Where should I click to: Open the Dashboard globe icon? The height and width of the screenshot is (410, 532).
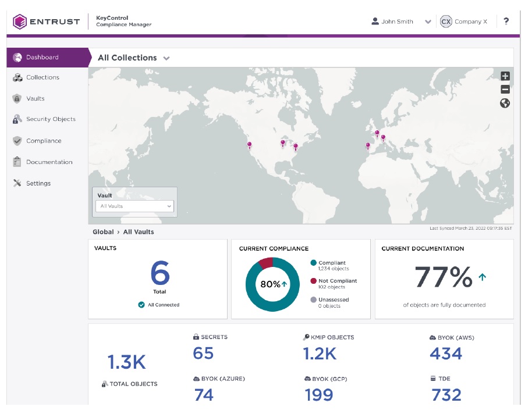click(x=17, y=58)
